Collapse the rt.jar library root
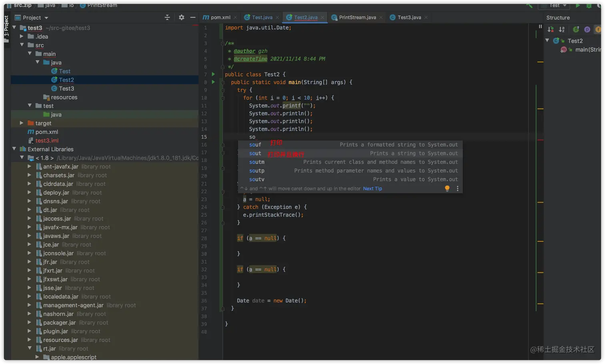Image resolution: width=605 pixels, height=364 pixels. (x=30, y=348)
